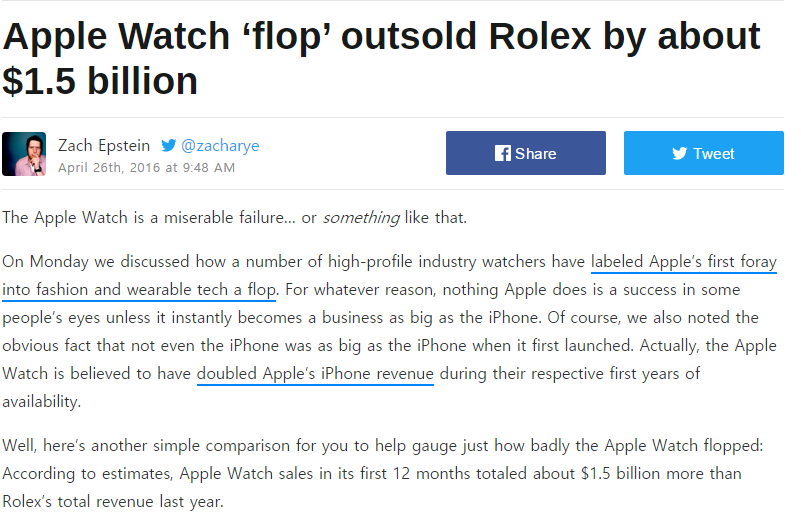Click the article headline about Apple Watch
This screenshot has width=801, height=525.
point(380,38)
